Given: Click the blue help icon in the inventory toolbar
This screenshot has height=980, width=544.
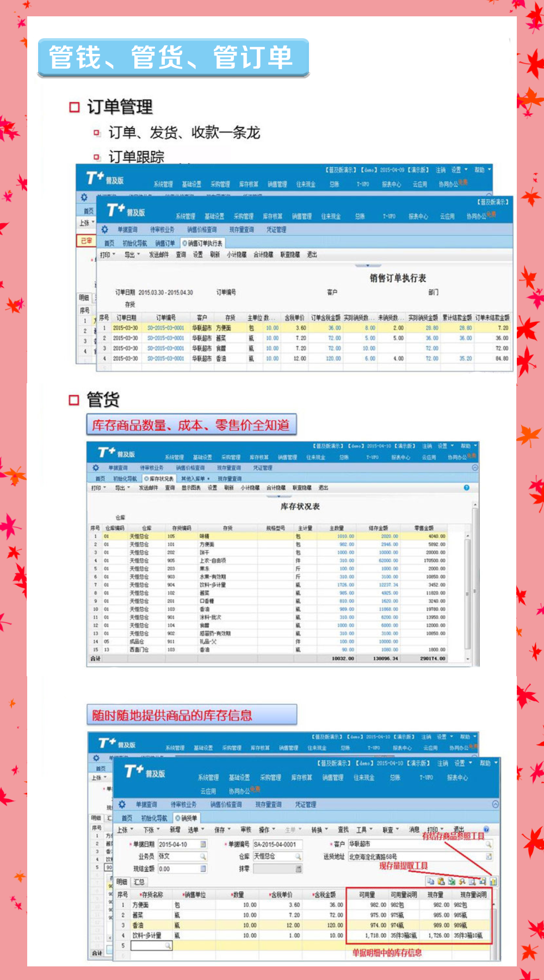Looking at the screenshot, I should pos(466,488).
